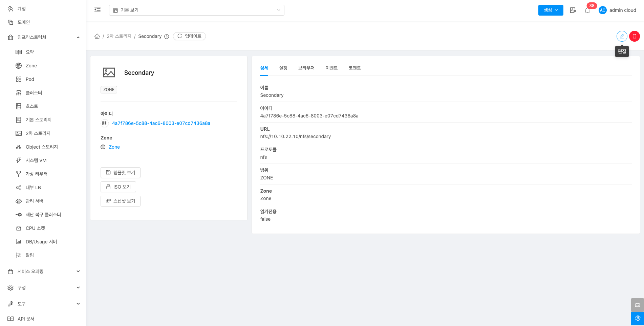Click the language translate icon
The height and width of the screenshot is (326, 644).
(573, 10)
